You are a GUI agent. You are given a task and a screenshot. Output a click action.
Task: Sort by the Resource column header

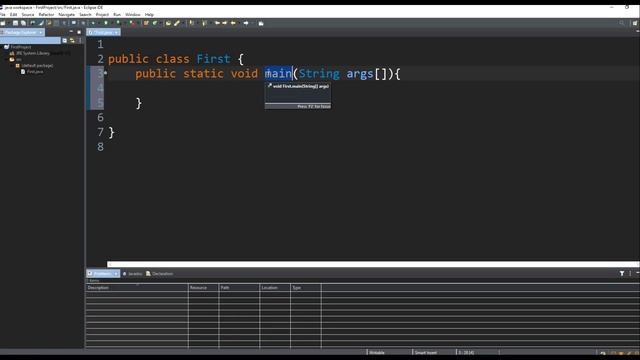[203, 288]
